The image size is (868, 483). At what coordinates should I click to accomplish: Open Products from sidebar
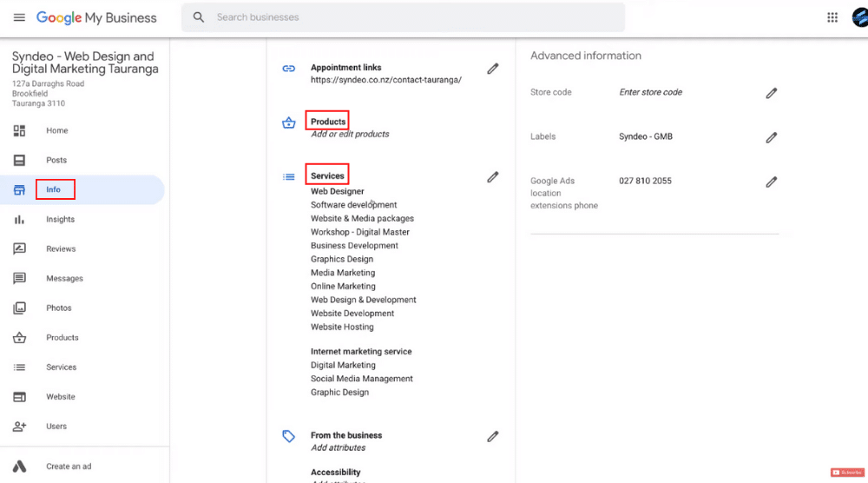pos(62,337)
